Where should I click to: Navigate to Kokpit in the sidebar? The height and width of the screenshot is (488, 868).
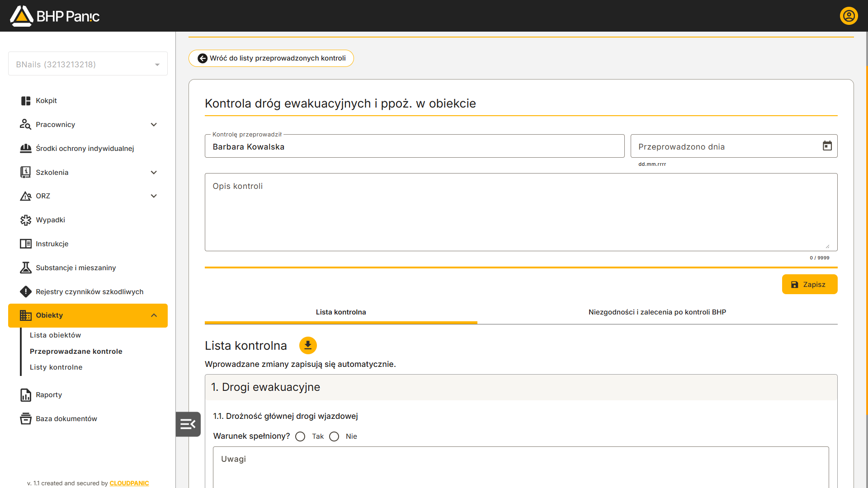click(88, 101)
